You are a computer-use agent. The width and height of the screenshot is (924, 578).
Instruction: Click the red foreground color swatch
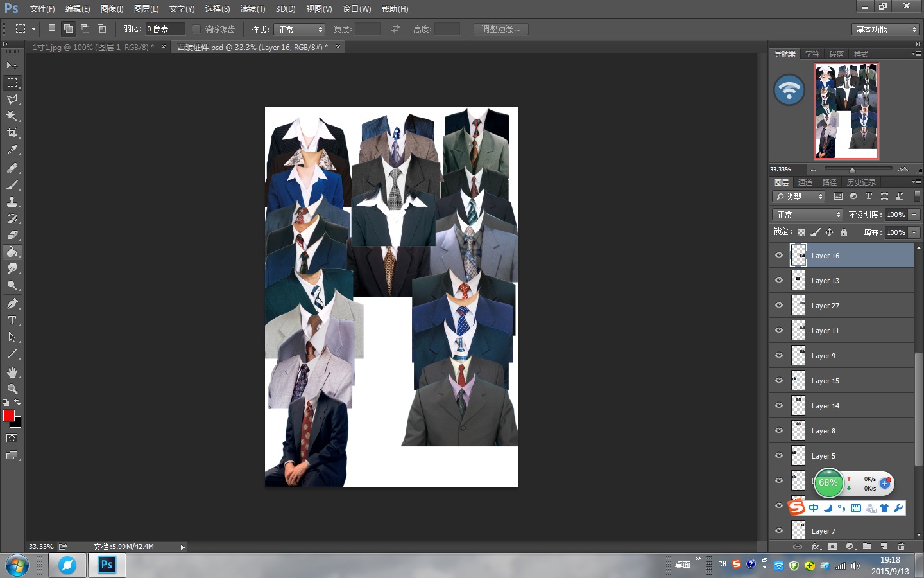coord(9,416)
